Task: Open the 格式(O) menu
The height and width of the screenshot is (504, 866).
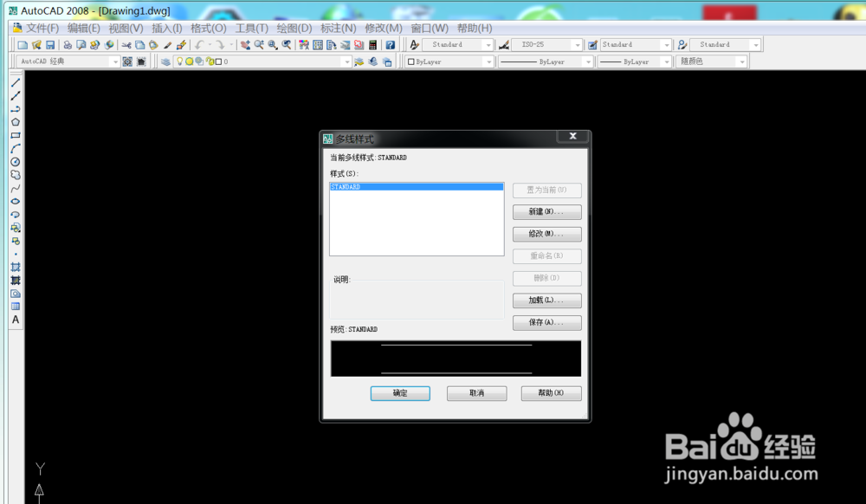Action: pos(208,29)
